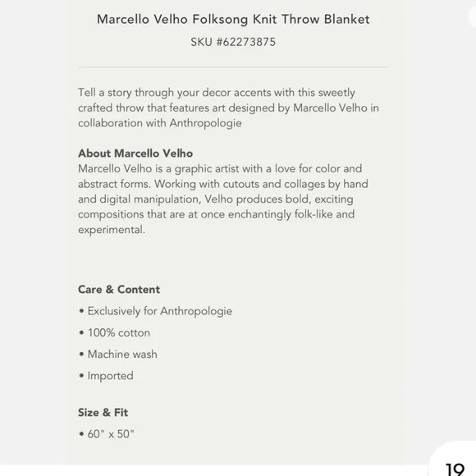Click the Marcello Velho Folksong Knit Throw Blanket title

coord(233,19)
